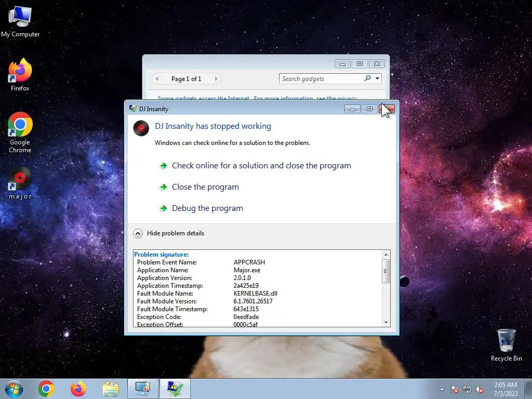Open the Recycle Bin on the desktop
This screenshot has height=399, width=532.
(506, 345)
